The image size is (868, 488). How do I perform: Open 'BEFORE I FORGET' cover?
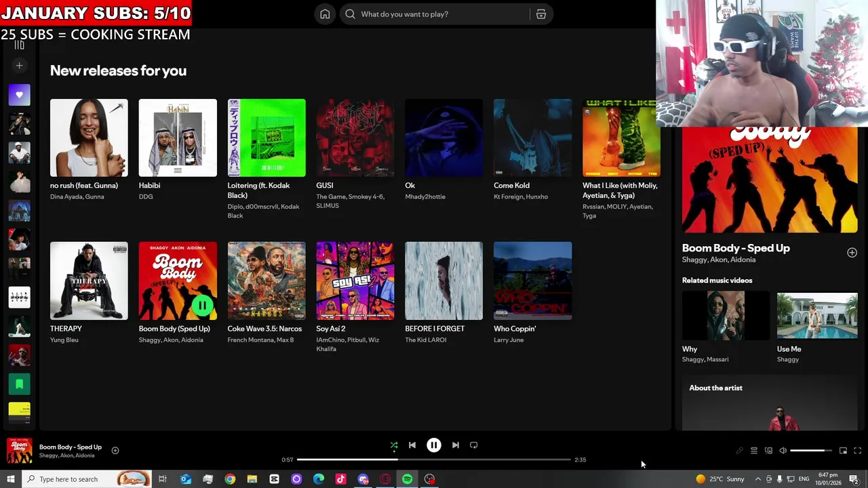pos(444,281)
